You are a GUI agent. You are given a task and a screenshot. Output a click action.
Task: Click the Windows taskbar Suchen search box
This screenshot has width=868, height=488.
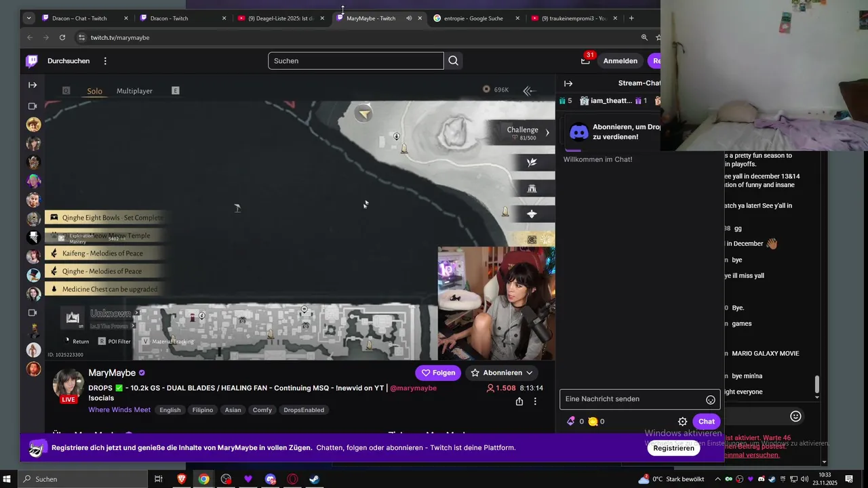pyautogui.click(x=83, y=479)
